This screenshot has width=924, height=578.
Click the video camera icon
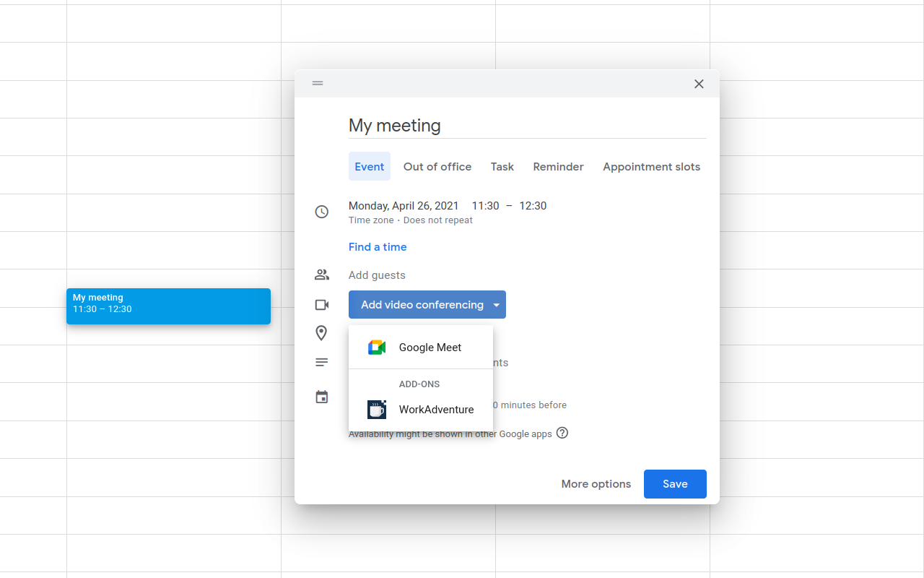pyautogui.click(x=322, y=305)
